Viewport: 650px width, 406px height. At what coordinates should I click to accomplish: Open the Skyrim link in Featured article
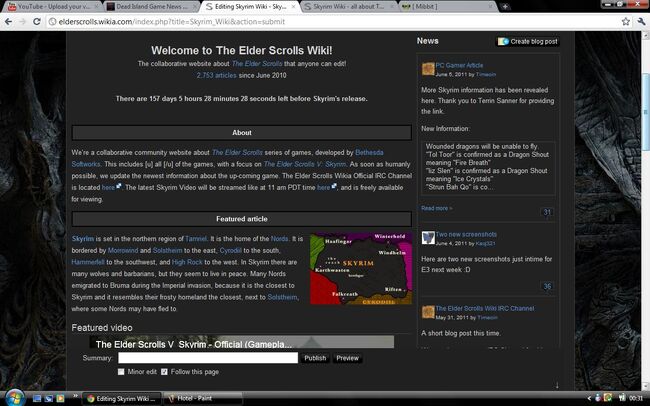tap(82, 239)
